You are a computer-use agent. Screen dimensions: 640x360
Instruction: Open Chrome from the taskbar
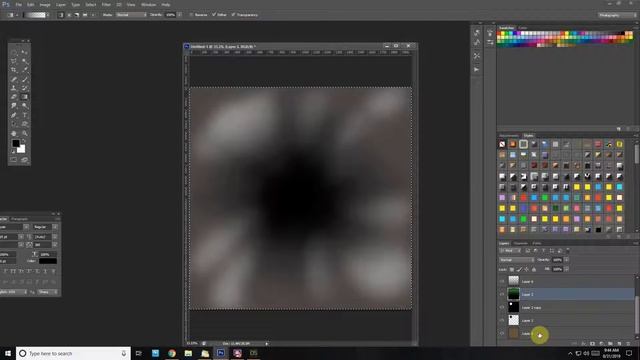171,353
